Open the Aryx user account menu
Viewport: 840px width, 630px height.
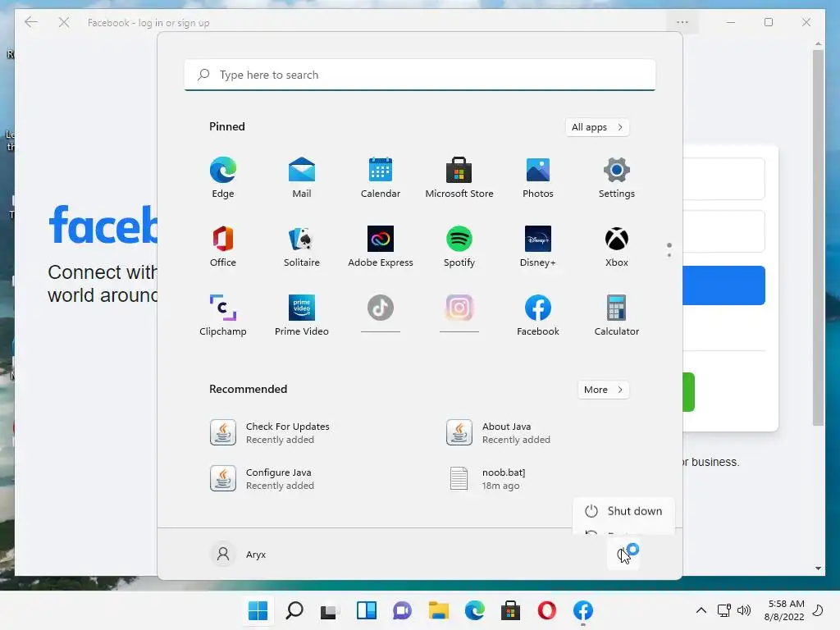pyautogui.click(x=239, y=555)
